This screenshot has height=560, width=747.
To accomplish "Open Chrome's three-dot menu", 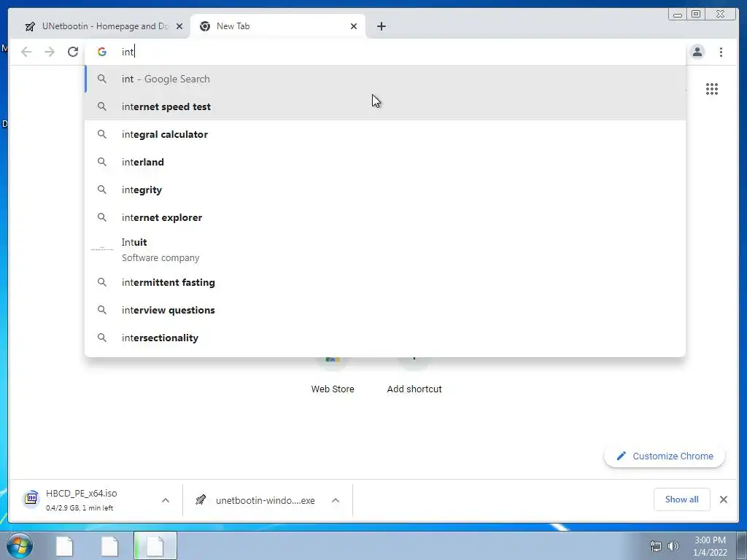I will coord(721,52).
